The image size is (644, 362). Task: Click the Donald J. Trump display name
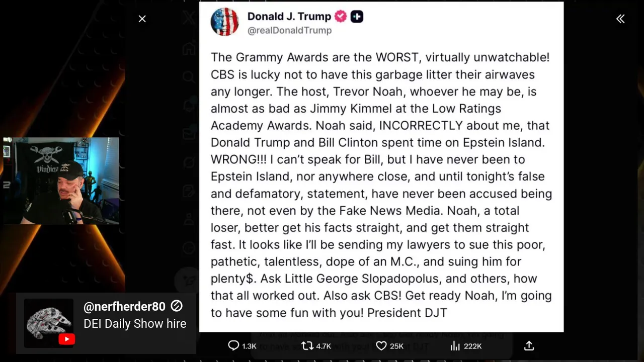coord(289,16)
